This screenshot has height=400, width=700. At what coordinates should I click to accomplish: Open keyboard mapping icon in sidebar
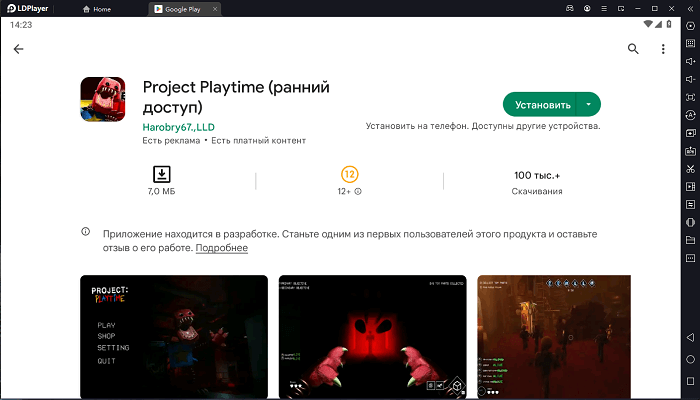pyautogui.click(x=691, y=43)
